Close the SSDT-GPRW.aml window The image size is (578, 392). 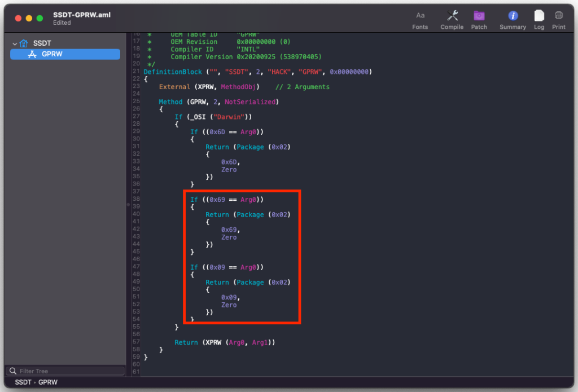click(x=18, y=18)
